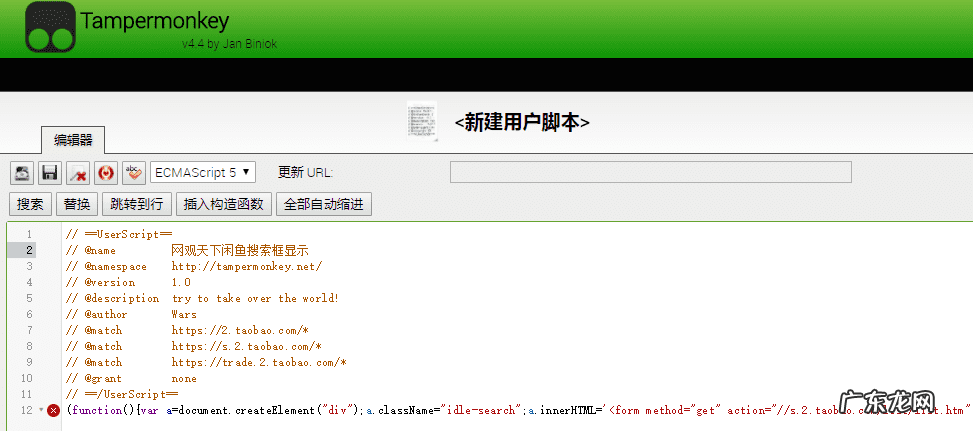Image resolution: width=973 pixels, height=431 pixels.
Task: Click the save to disk icon
Action: click(x=50, y=172)
